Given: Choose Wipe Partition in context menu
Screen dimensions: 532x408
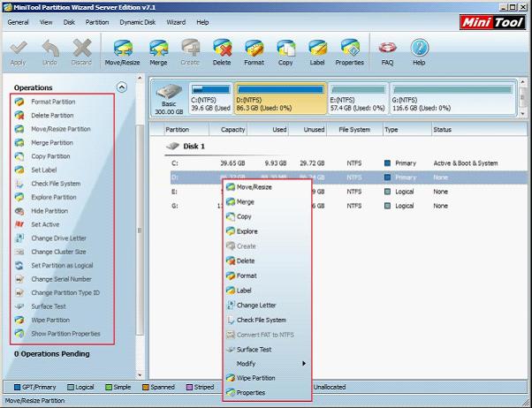Looking at the screenshot, I should [x=268, y=378].
